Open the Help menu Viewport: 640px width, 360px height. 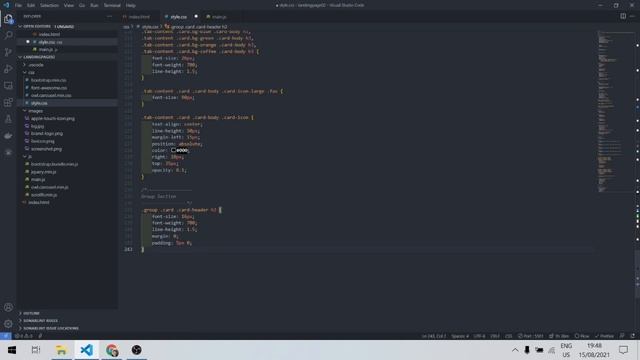(x=131, y=5)
